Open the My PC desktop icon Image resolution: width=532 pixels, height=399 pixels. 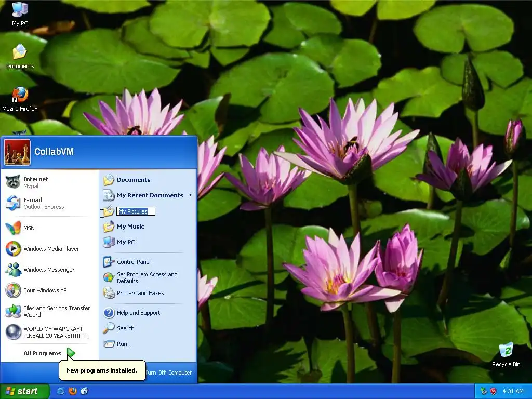pyautogui.click(x=20, y=14)
